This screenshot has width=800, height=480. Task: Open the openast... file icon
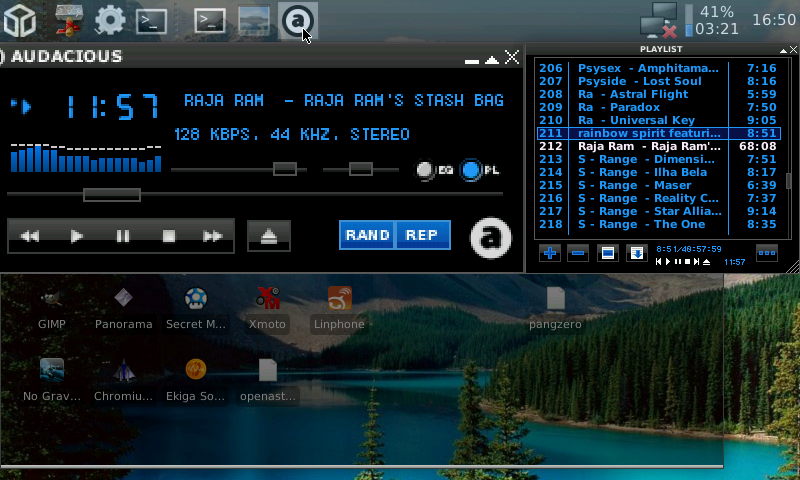[267, 381]
